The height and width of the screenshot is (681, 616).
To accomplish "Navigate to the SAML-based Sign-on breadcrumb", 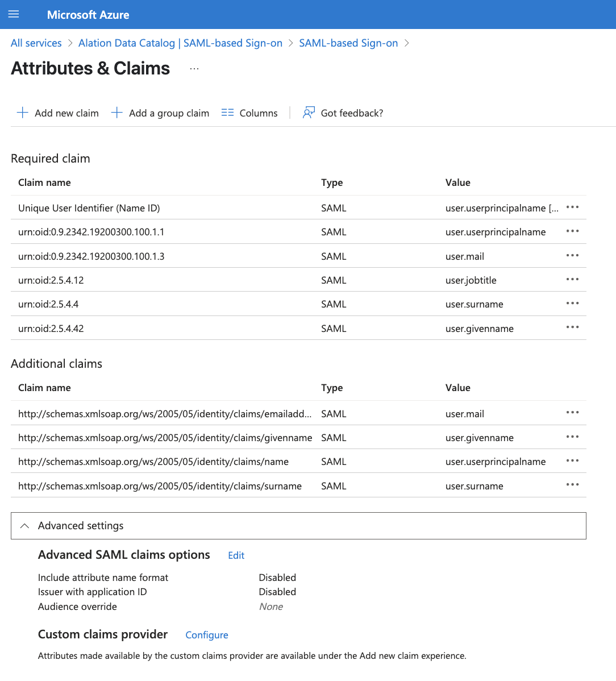I will click(x=348, y=43).
